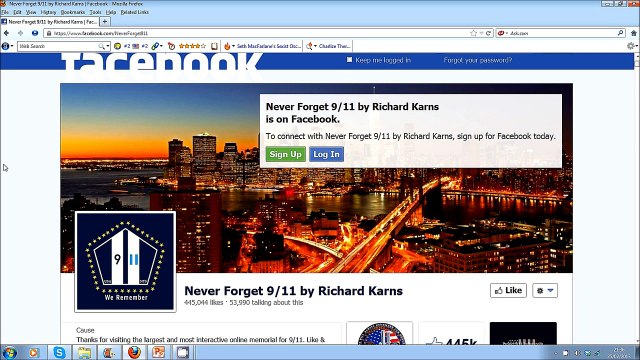Open the Chadize Ther feed dropdown
The image size is (640, 360).
tap(315, 46)
